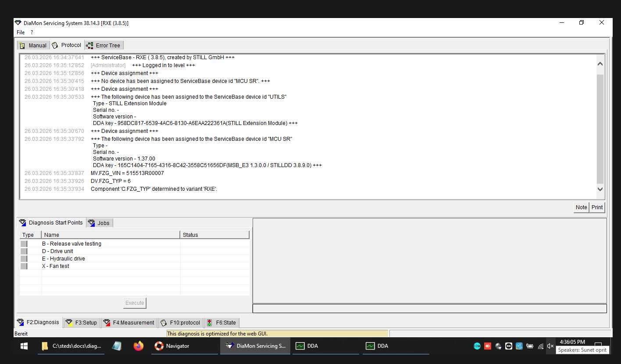Select E - Hydraulic drive row

tap(135, 259)
